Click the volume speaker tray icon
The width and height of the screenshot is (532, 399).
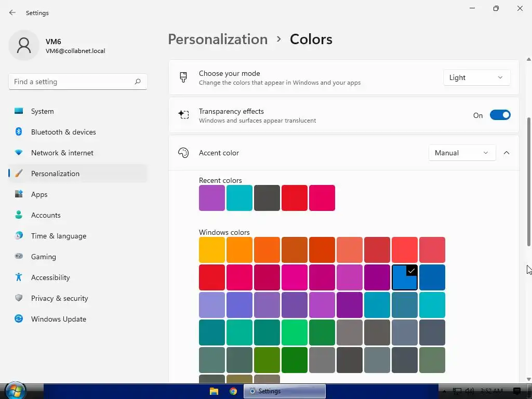coord(470,391)
